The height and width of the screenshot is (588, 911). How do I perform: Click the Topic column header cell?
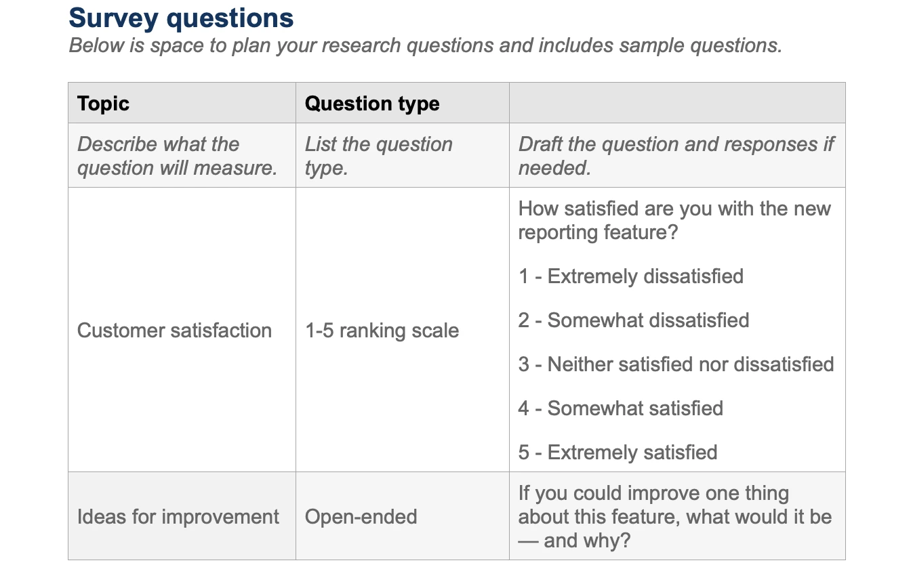[x=182, y=103]
